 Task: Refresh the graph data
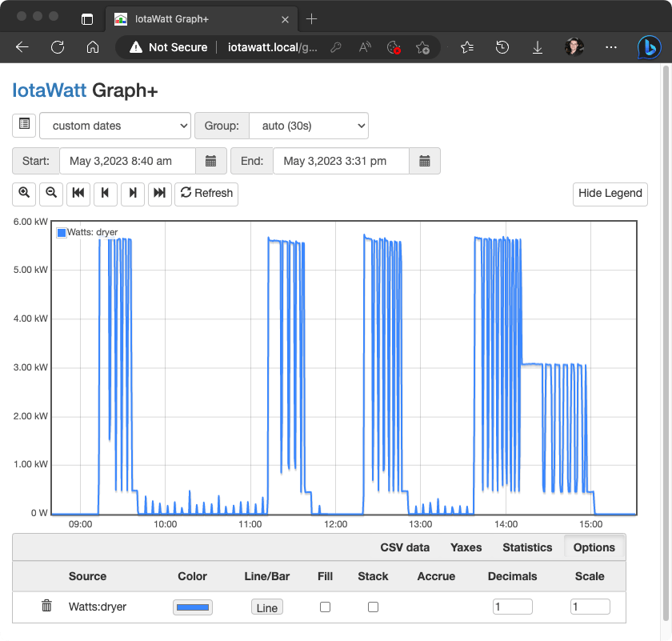(206, 194)
